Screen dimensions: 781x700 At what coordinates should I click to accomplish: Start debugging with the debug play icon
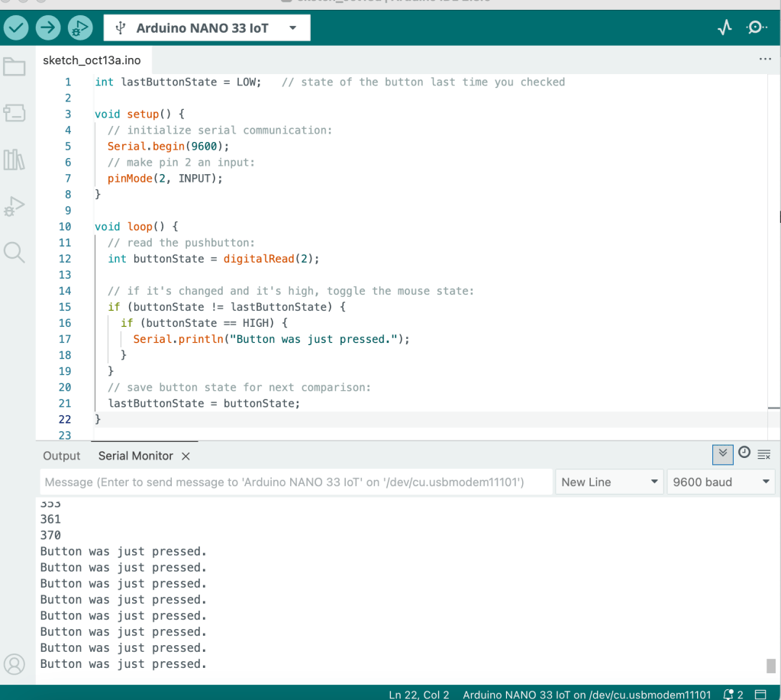[79, 28]
